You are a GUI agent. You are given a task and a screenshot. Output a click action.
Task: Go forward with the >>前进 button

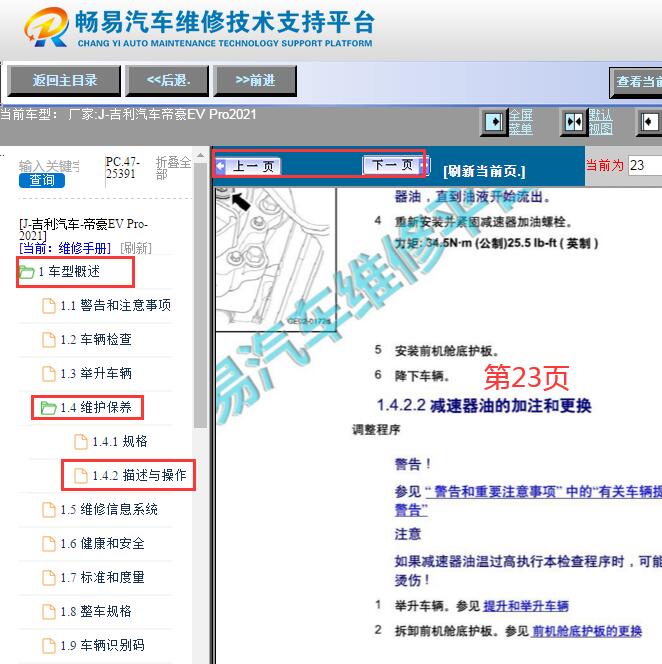point(255,80)
